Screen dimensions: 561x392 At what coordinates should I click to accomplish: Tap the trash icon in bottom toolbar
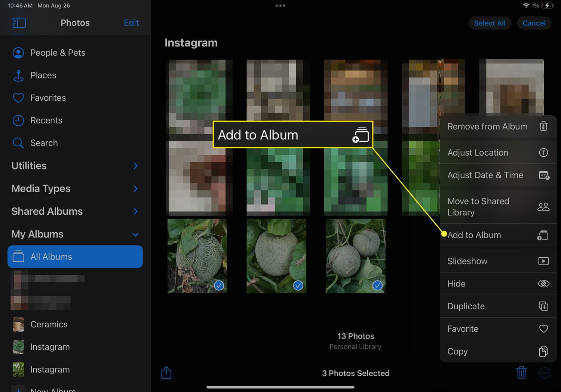(x=521, y=373)
